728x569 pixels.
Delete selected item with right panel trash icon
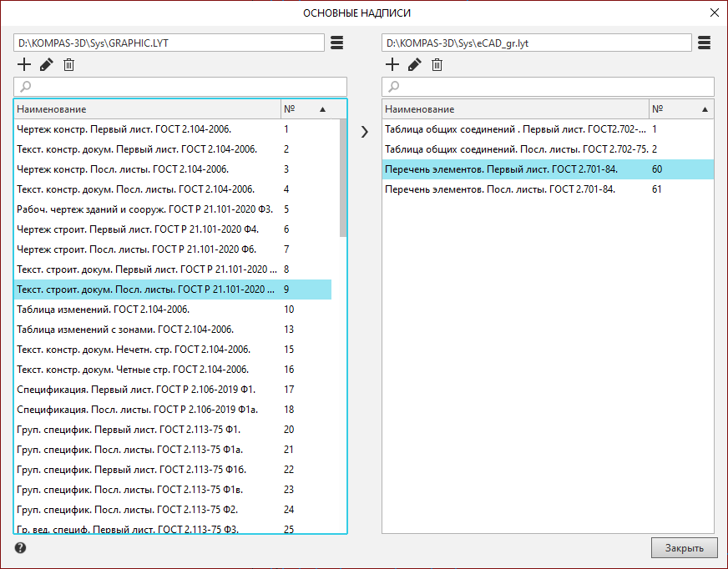[437, 65]
